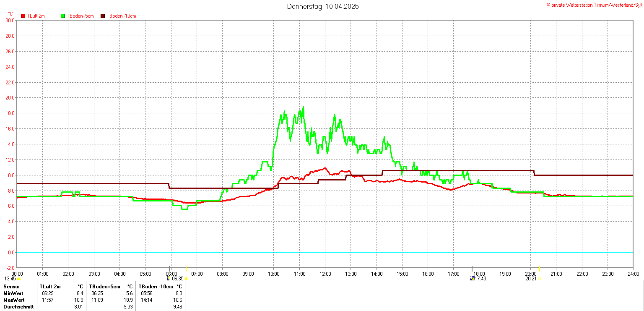
Task: Click the gray tick marker near 06:00
Action: tap(169, 269)
